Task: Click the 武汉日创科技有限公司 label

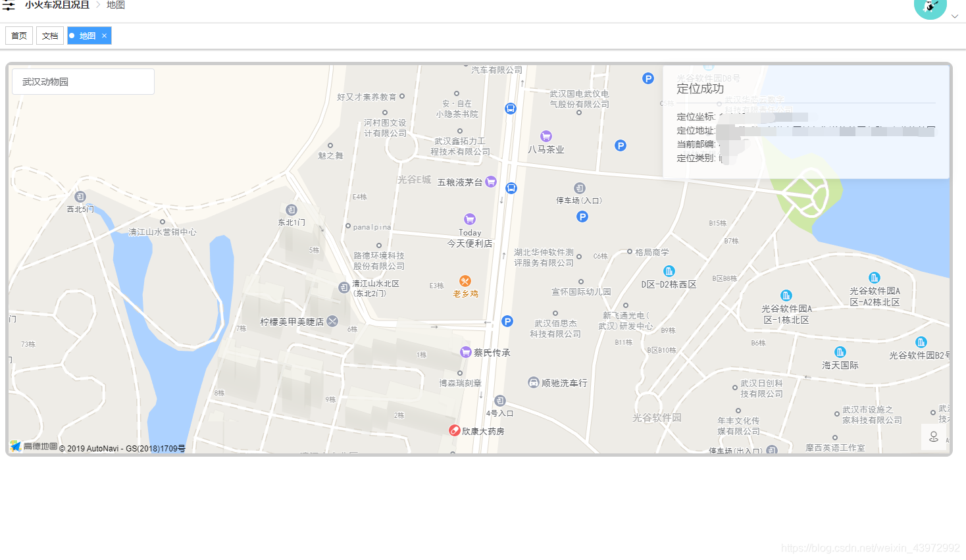Action: tap(761, 388)
